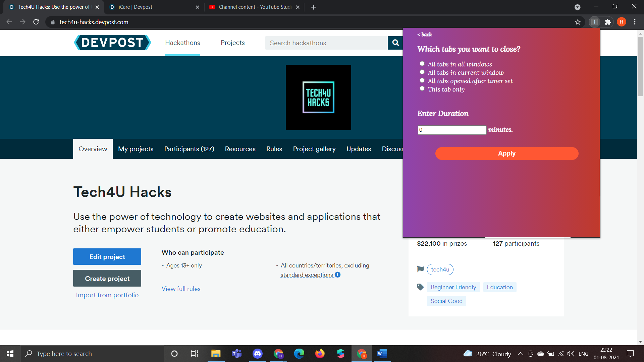Switch to the Participants (127) tab
This screenshot has width=644, height=362.
tap(189, 149)
